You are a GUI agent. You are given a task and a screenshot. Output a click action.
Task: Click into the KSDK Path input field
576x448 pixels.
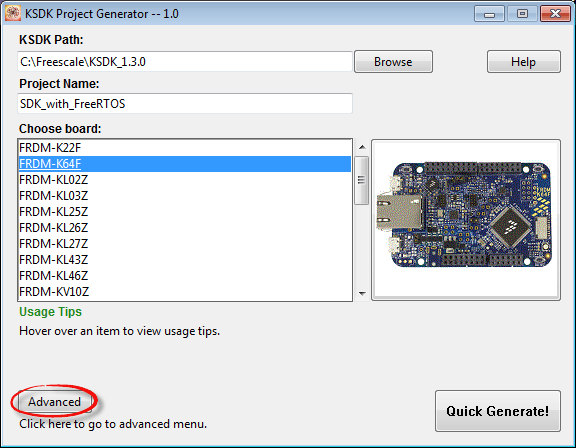point(185,62)
